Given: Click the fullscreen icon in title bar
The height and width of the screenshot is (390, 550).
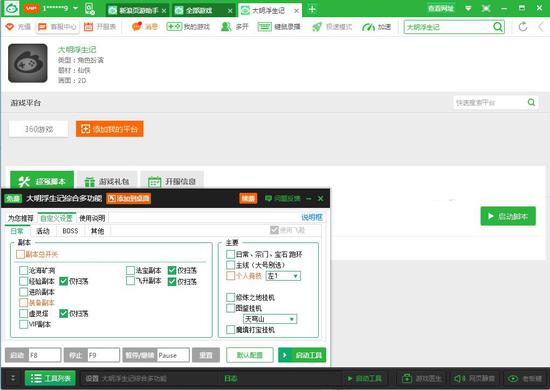Looking at the screenshot, I should [x=486, y=8].
